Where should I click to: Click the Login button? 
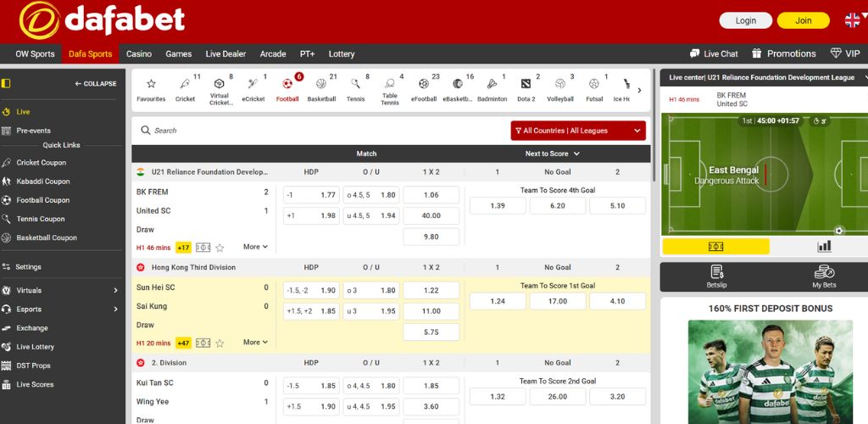tap(746, 20)
